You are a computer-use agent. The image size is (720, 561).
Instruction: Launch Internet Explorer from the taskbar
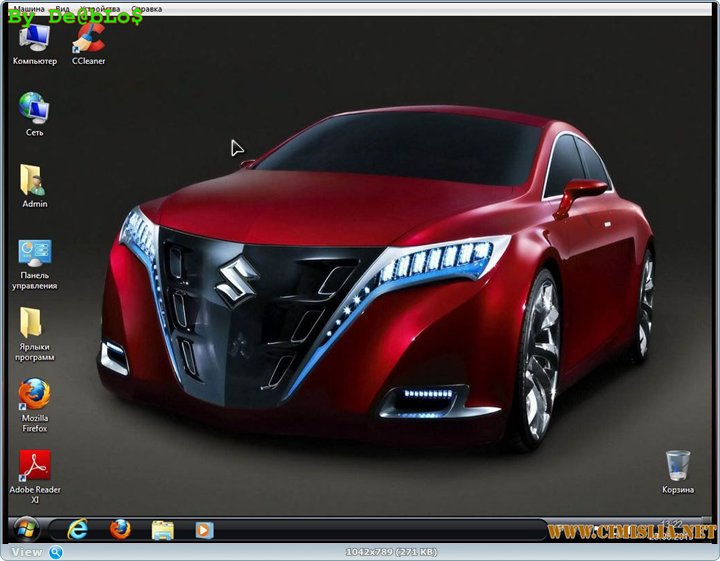[77, 529]
